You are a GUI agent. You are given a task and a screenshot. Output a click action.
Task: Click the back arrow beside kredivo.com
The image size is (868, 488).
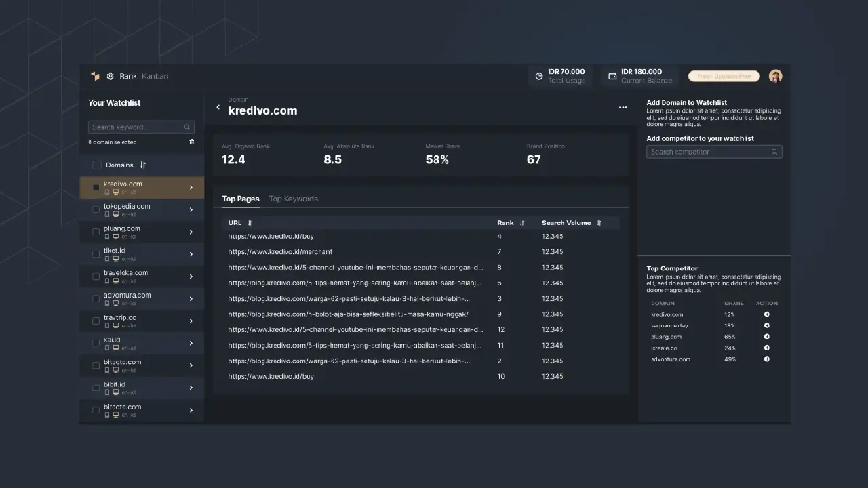pos(218,107)
